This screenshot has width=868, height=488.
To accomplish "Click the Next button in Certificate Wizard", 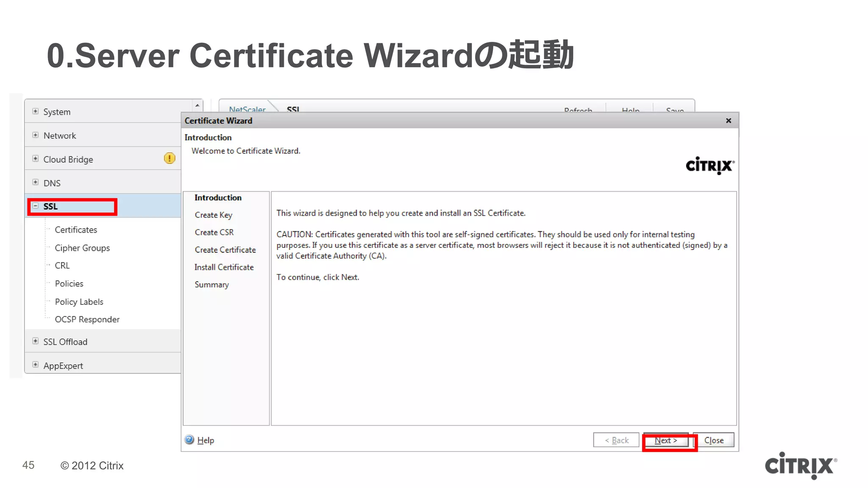I will point(666,440).
